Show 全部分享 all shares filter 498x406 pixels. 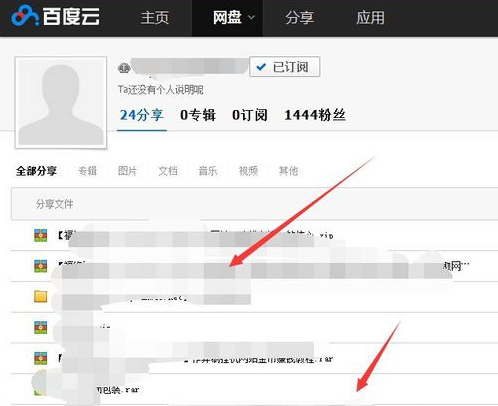(x=36, y=171)
